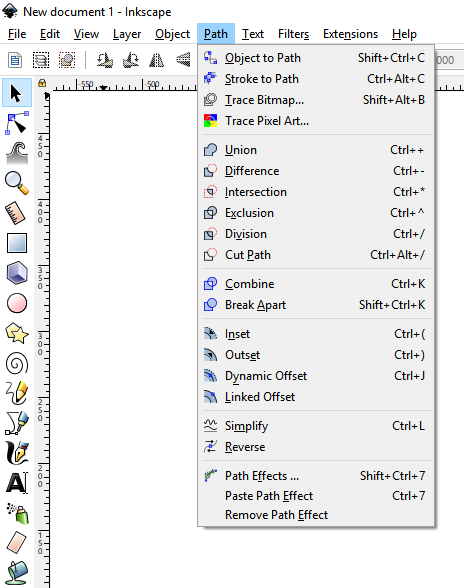Choose Break Apart option
464x588 pixels.
click(316, 305)
